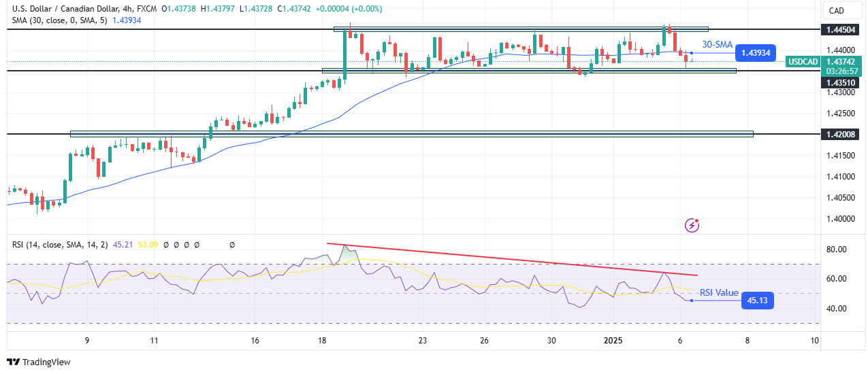
Task: Select the SMA (30, close, 0, SMA, 5) legend
Action: coord(59,20)
